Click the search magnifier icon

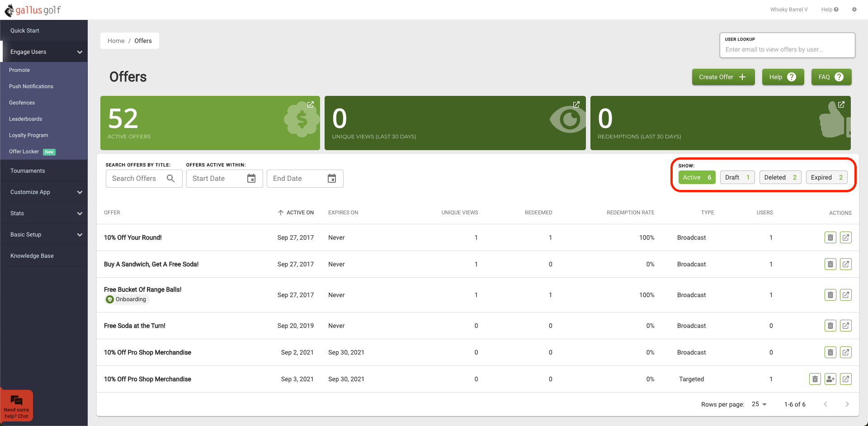click(x=170, y=178)
